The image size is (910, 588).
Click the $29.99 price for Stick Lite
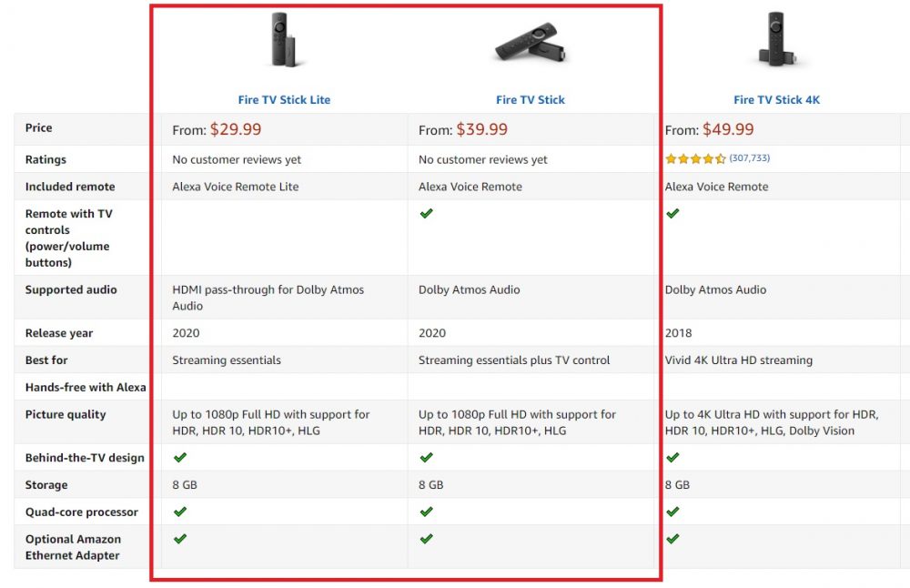236,129
